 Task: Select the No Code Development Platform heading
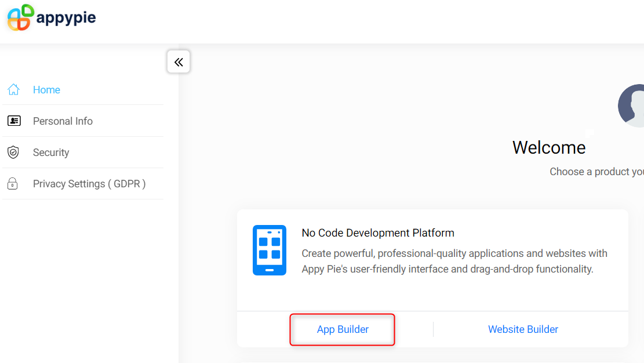point(378,233)
